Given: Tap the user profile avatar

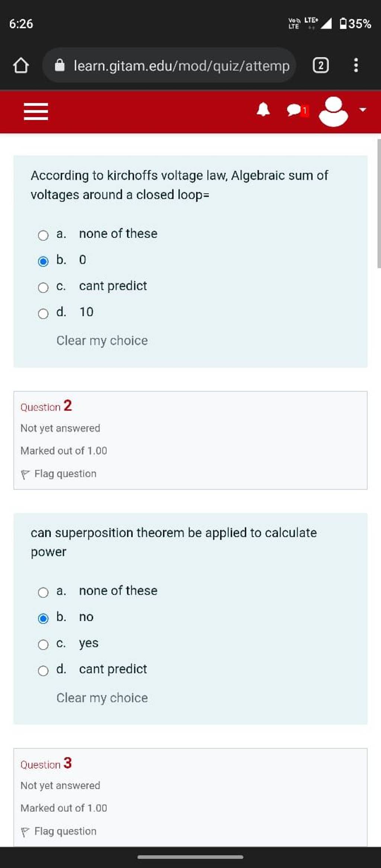Looking at the screenshot, I should click(x=333, y=111).
